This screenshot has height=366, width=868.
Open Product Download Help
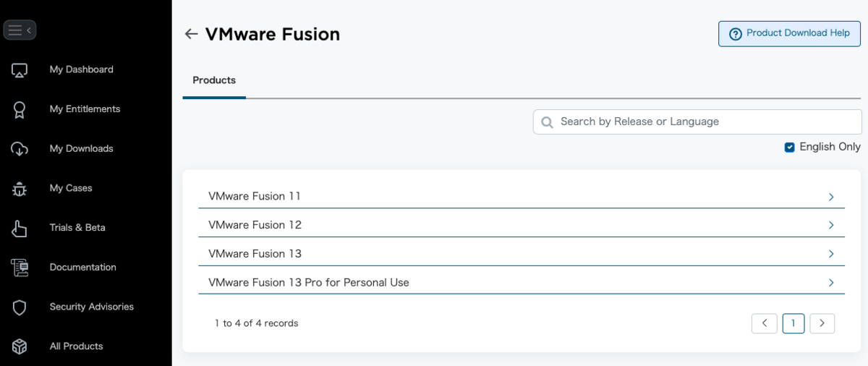[x=789, y=34]
